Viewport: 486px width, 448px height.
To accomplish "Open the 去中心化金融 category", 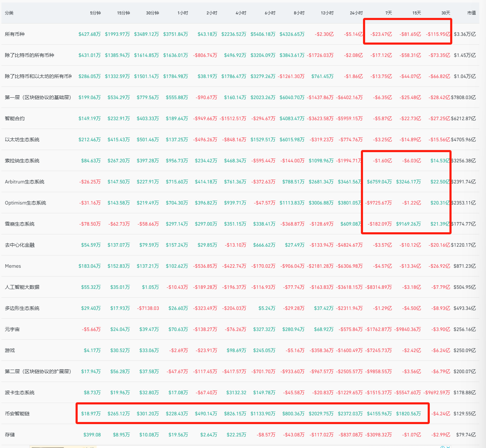I will click(x=20, y=245).
